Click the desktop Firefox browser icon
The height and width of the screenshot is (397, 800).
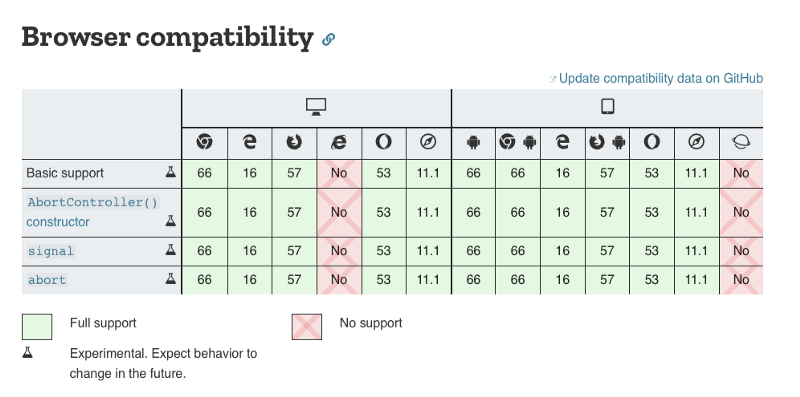pos(294,142)
